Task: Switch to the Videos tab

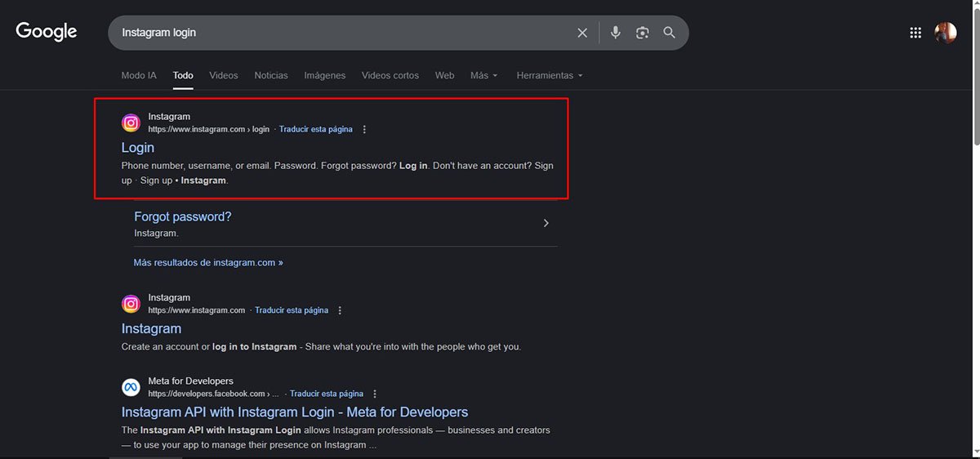Action: pos(224,75)
